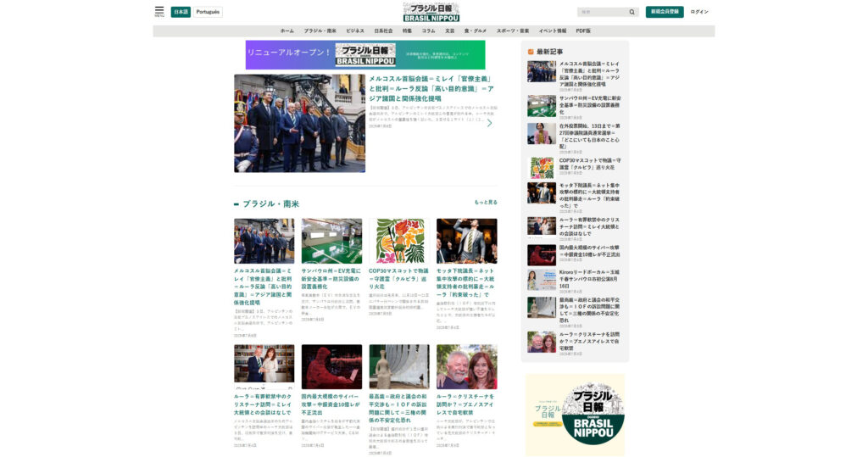Open sidebar article 国内最大規模のサイバー攻撃
Viewport: 868px width, 457px height.
(x=590, y=251)
